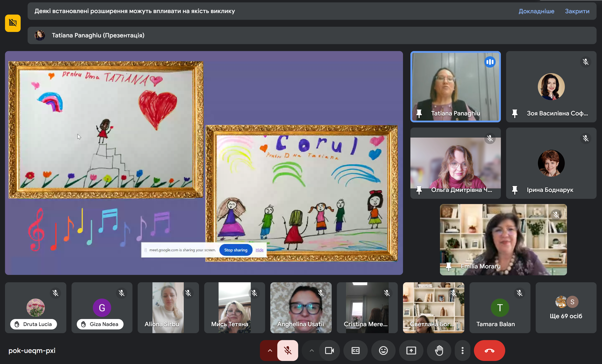
Task: Click the 'Stop sharing' button
Action: click(236, 250)
